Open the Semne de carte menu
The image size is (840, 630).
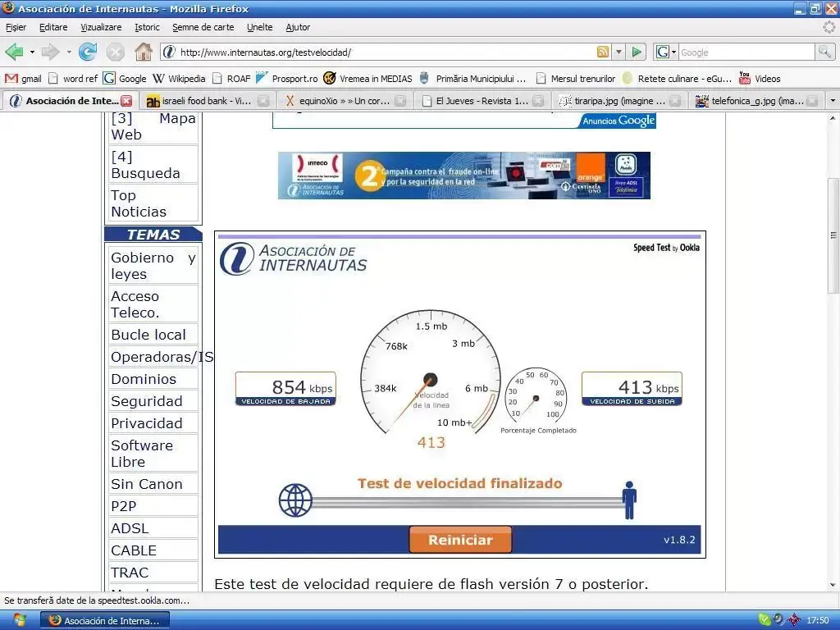(x=203, y=27)
